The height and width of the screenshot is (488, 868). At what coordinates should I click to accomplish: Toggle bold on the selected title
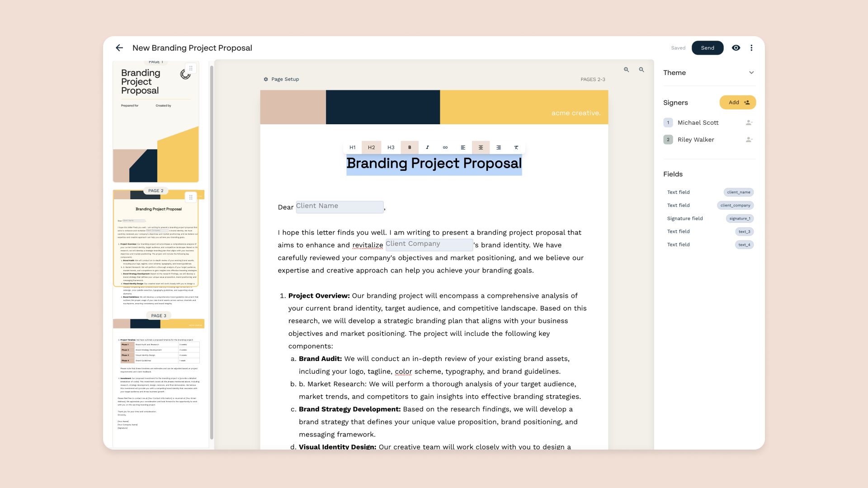[x=410, y=147]
